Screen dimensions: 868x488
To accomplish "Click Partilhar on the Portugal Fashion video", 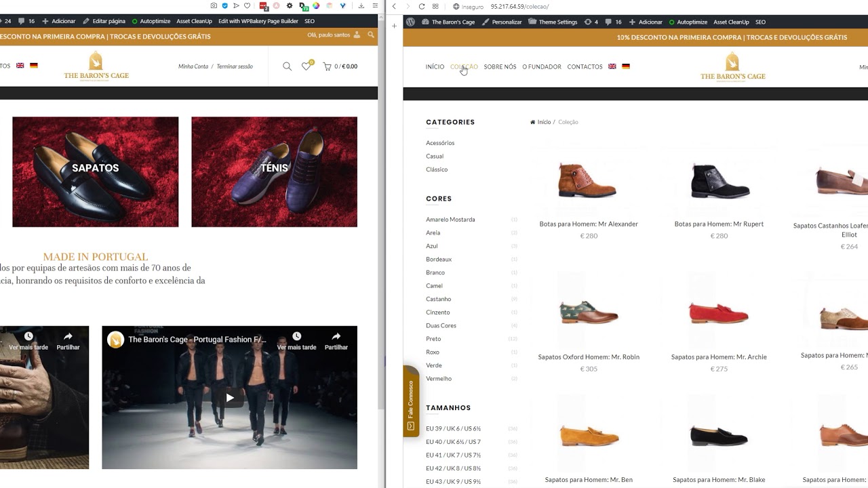I will (x=336, y=341).
